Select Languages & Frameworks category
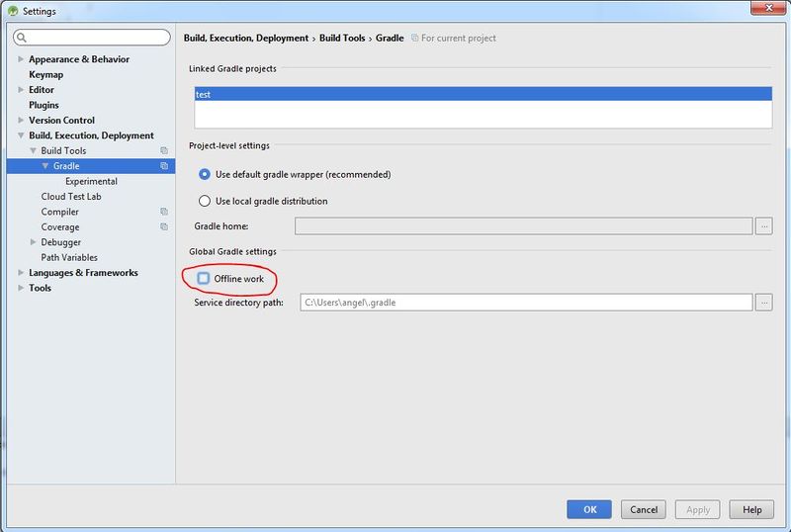Screen dimensions: 791x532 pyautogui.click(x=83, y=273)
